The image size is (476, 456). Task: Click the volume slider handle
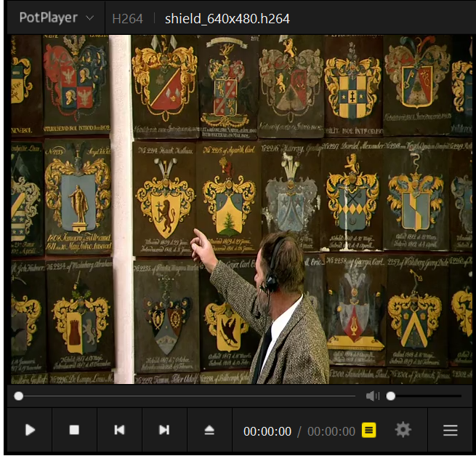391,396
